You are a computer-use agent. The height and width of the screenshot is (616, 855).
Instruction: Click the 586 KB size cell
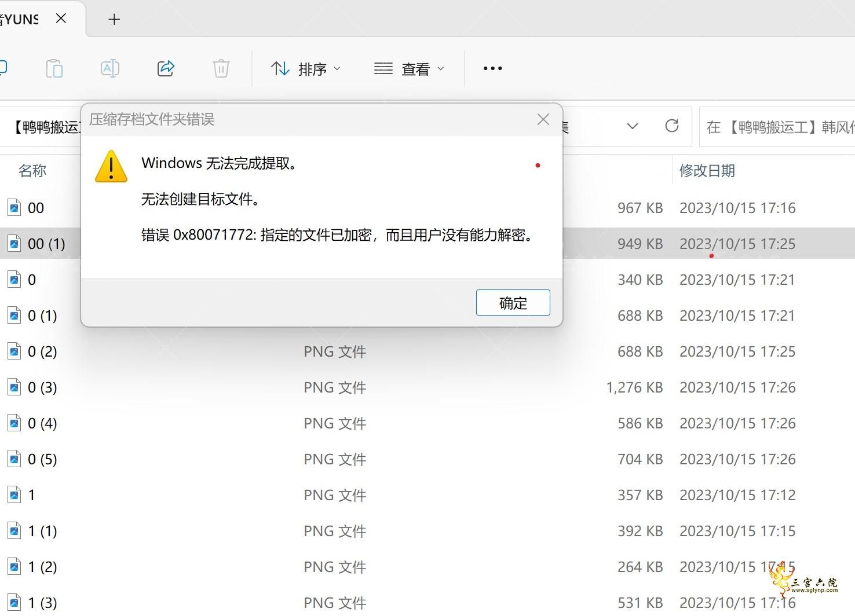640,423
